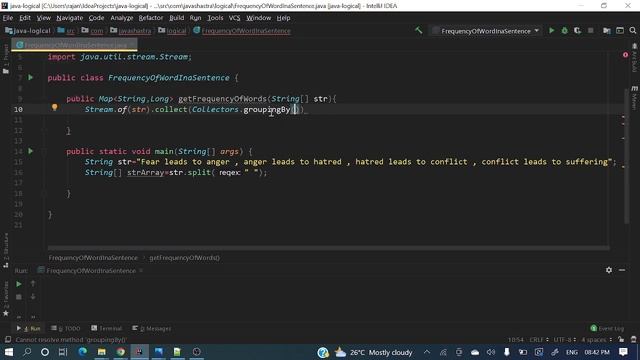Open the Navigate menu

[70, 18]
